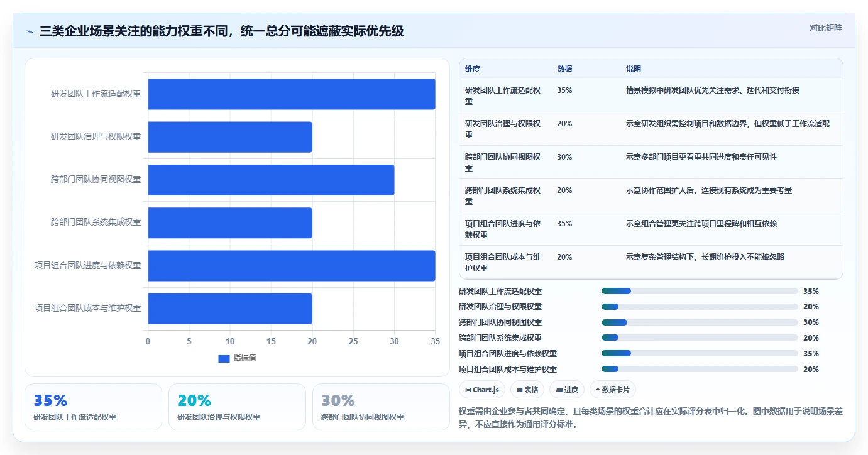This screenshot has height=455, width=868.
Task: Click chart y-axis label 跨部门团队系统集成权重
Action: [96, 222]
